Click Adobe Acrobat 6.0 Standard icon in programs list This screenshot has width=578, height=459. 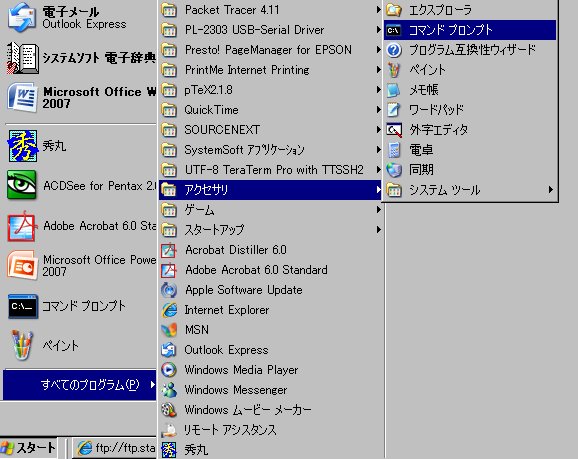click(x=169, y=270)
